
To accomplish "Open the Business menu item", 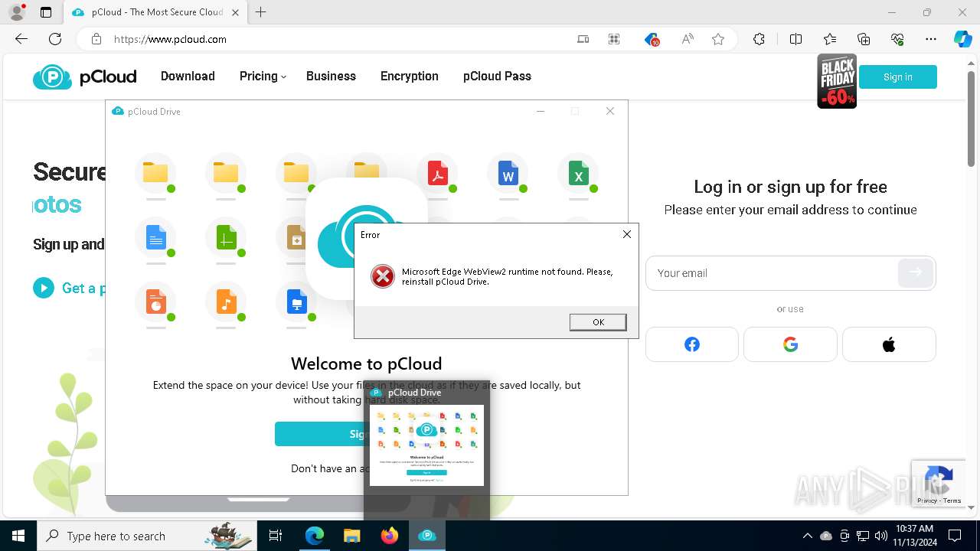I will (x=331, y=76).
